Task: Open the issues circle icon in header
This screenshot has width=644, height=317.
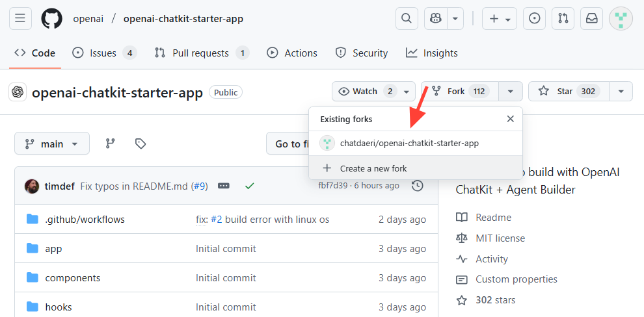Action: pos(534,19)
